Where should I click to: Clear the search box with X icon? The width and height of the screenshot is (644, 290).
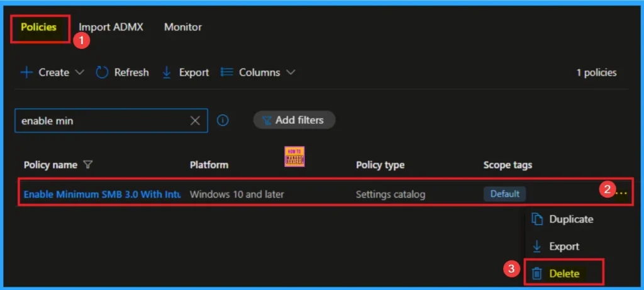coord(196,121)
